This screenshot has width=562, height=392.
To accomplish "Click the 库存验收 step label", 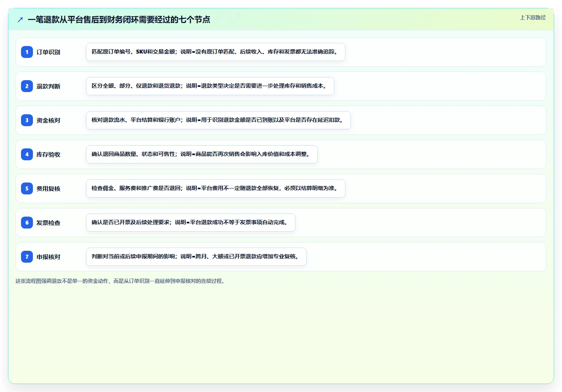I will (48, 154).
